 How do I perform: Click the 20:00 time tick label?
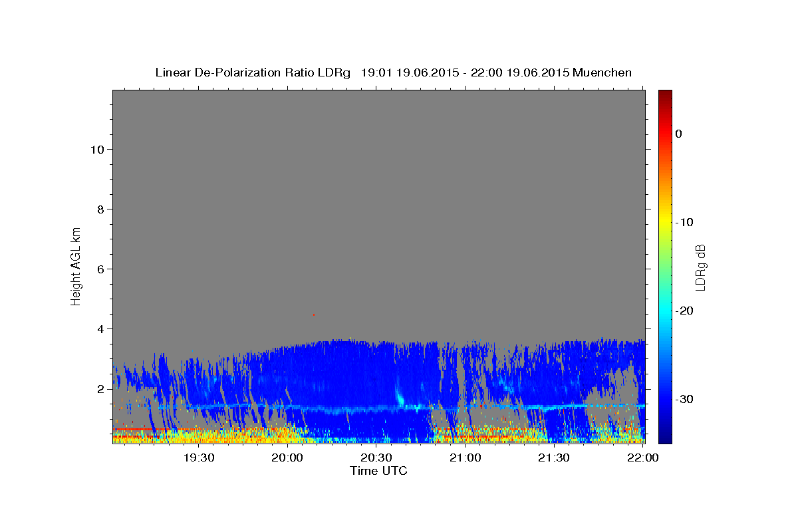pos(288,458)
